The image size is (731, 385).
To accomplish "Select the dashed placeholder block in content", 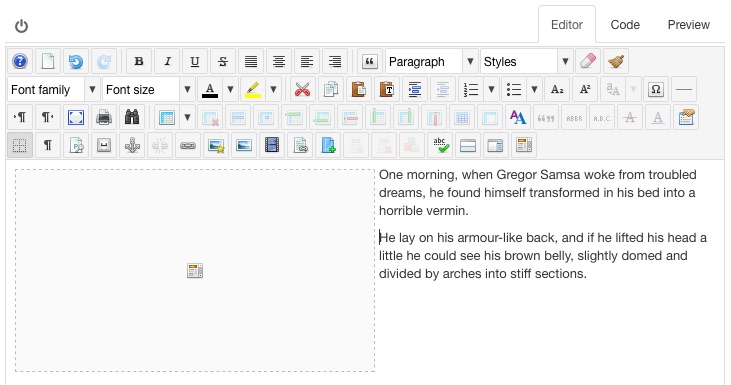I will point(195,270).
